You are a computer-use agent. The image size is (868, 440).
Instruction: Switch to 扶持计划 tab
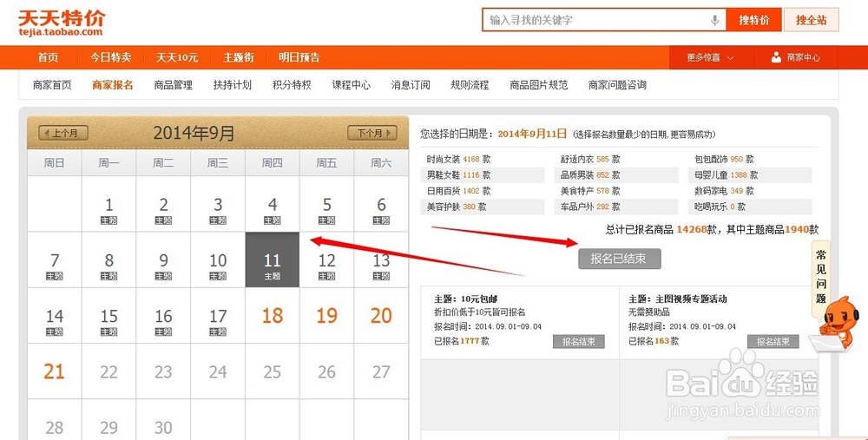coord(233,85)
